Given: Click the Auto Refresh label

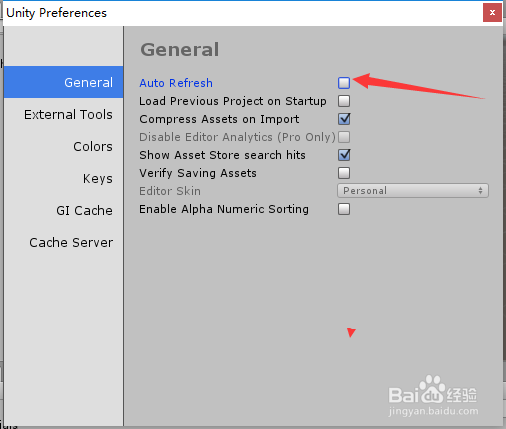Looking at the screenshot, I should [176, 83].
